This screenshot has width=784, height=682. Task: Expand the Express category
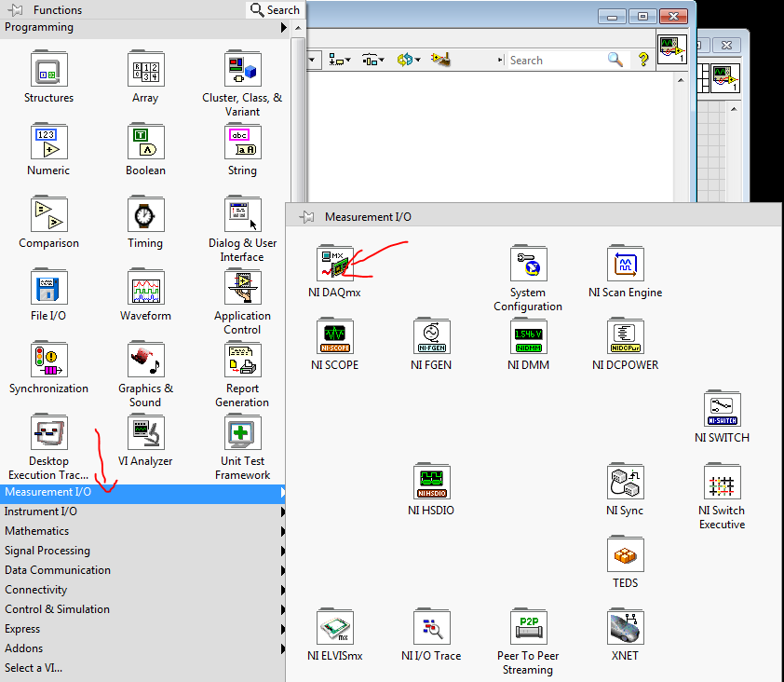pyautogui.click(x=142, y=629)
